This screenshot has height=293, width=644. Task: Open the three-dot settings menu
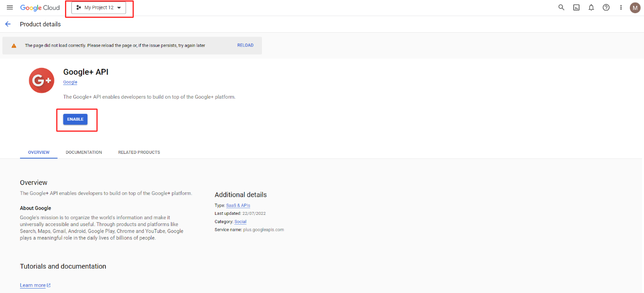(621, 7)
